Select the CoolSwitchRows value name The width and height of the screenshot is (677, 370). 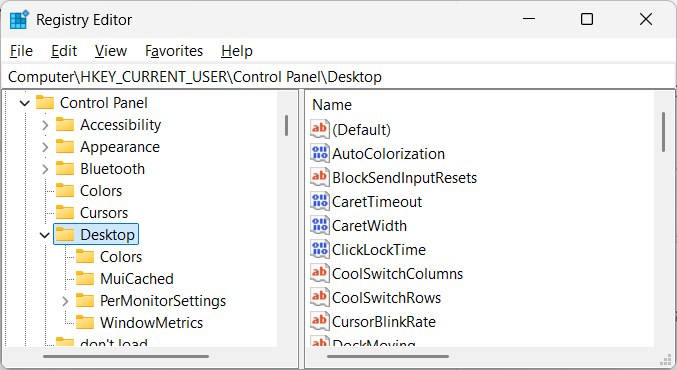click(x=386, y=298)
